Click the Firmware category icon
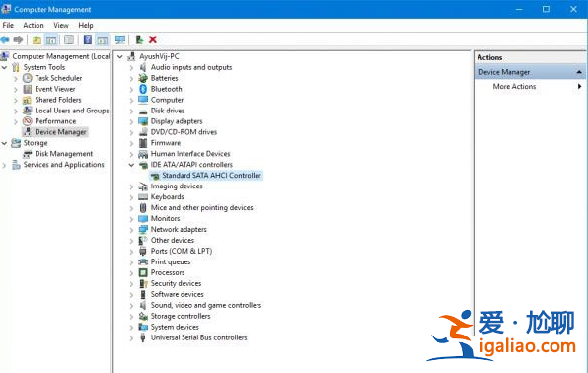Viewport: 588px width, 373px height. (143, 143)
